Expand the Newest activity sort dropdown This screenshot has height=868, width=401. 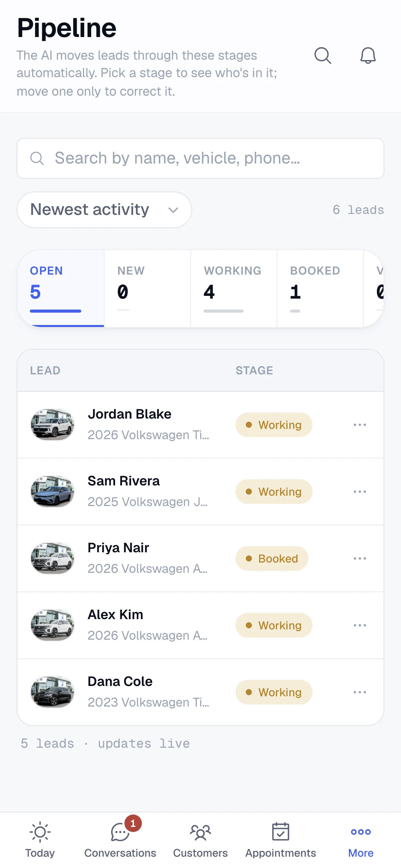(104, 210)
